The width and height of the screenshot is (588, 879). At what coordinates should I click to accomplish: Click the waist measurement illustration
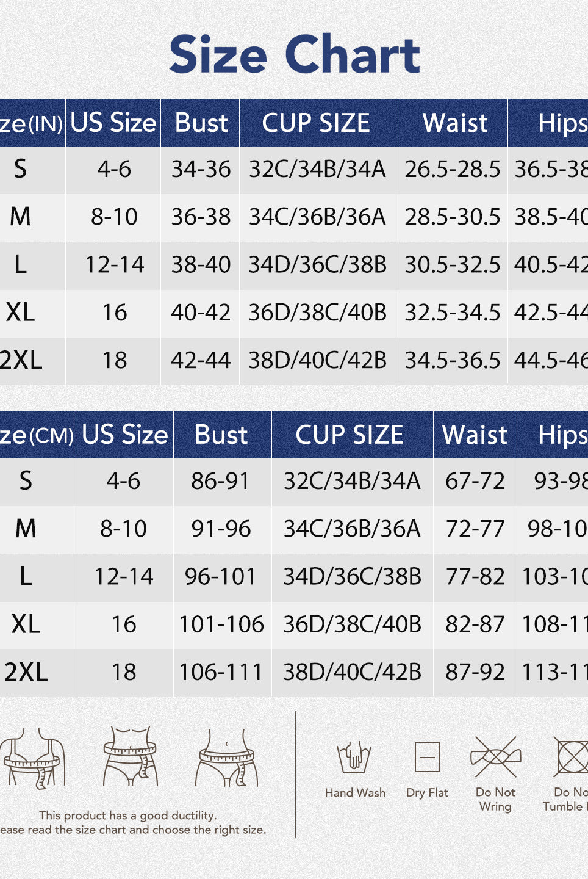coord(131,756)
